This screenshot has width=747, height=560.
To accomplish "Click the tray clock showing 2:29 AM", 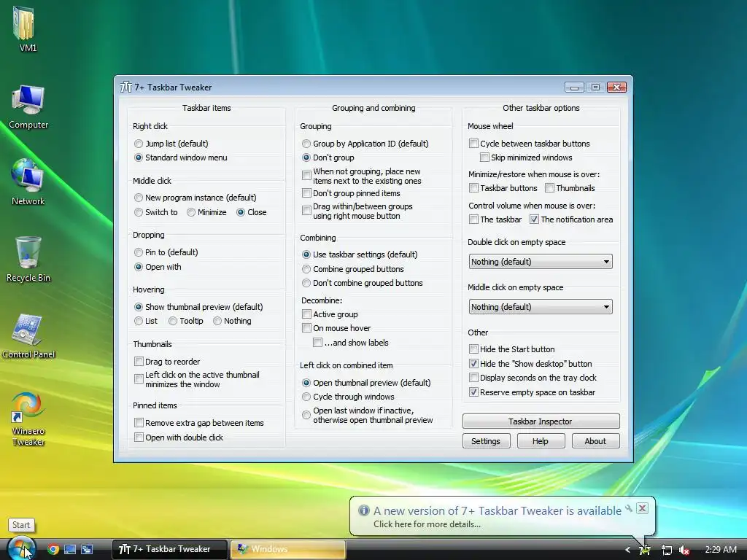I will point(721,550).
